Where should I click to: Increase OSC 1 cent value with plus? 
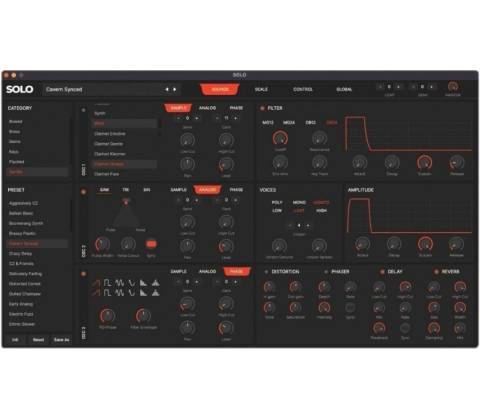click(x=235, y=118)
